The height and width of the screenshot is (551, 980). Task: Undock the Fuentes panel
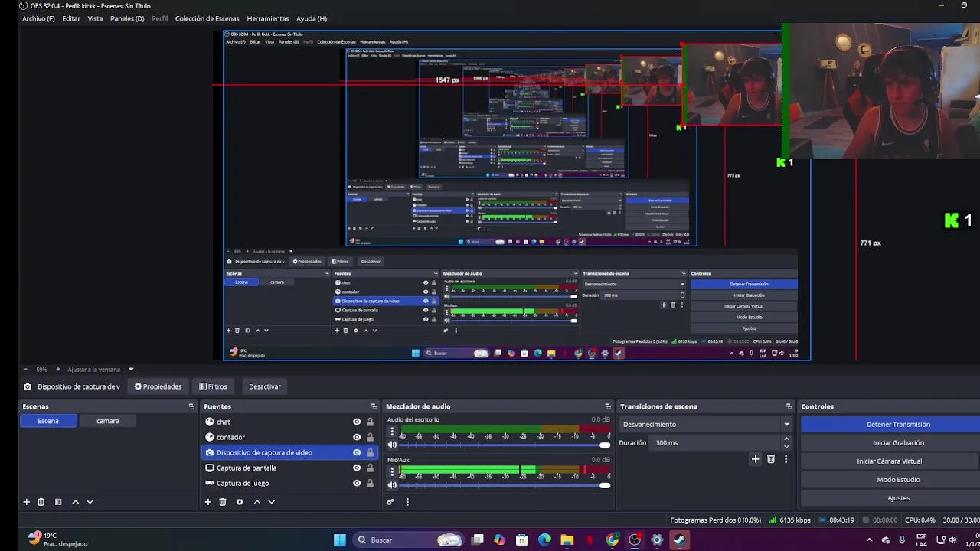pyautogui.click(x=374, y=406)
